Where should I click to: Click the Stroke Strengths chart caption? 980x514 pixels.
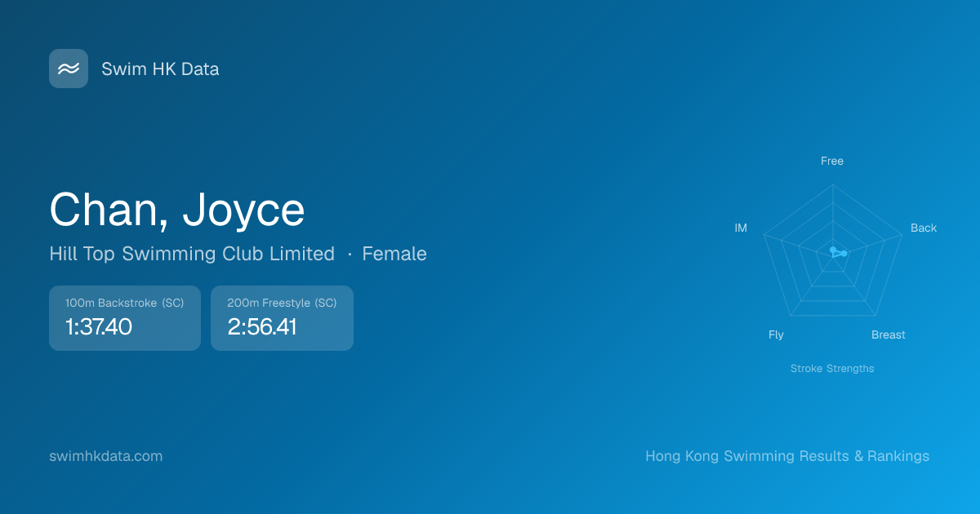click(x=831, y=369)
